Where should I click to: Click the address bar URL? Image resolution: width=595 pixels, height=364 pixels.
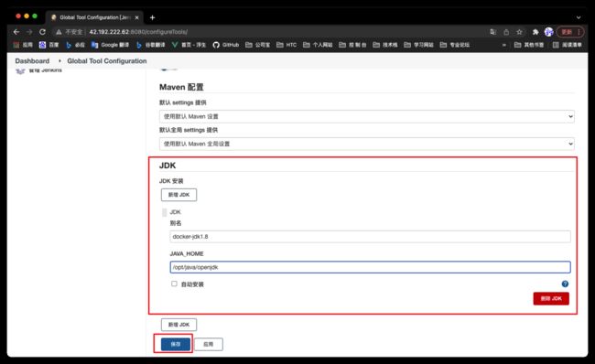[138, 32]
